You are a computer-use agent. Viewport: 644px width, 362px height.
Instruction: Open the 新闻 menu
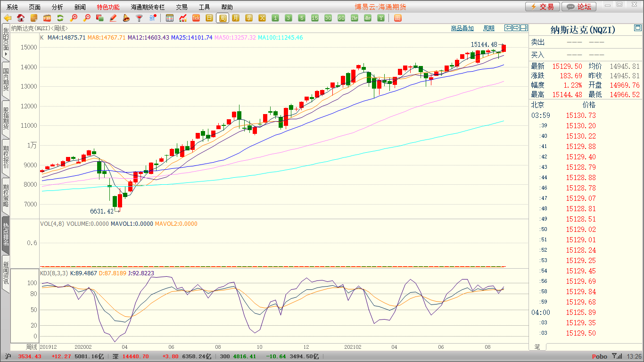[80, 7]
